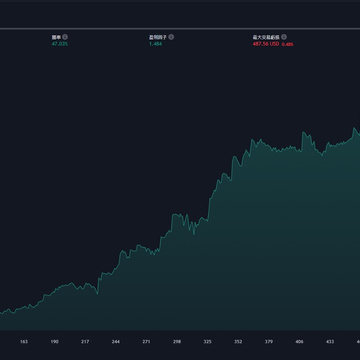The height and width of the screenshot is (360, 360).
Task: Click the 352 x-axis label
Action: [x=238, y=342]
